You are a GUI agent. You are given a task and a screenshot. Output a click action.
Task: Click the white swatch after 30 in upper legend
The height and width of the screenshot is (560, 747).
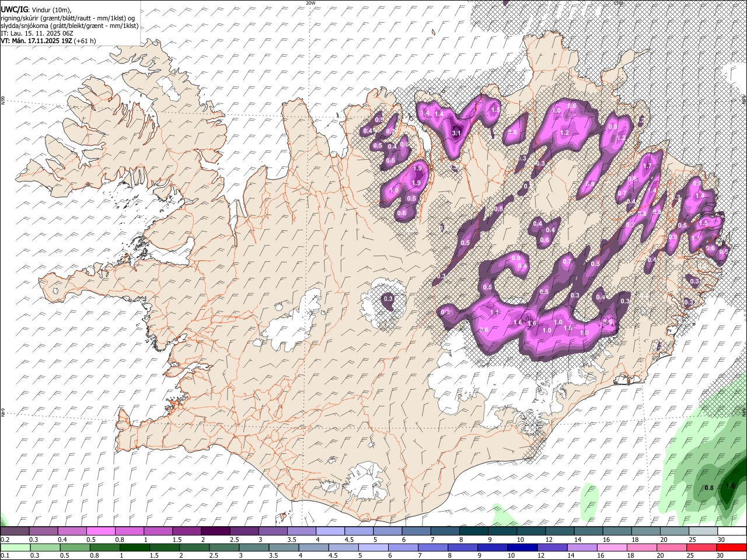pyautogui.click(x=731, y=531)
